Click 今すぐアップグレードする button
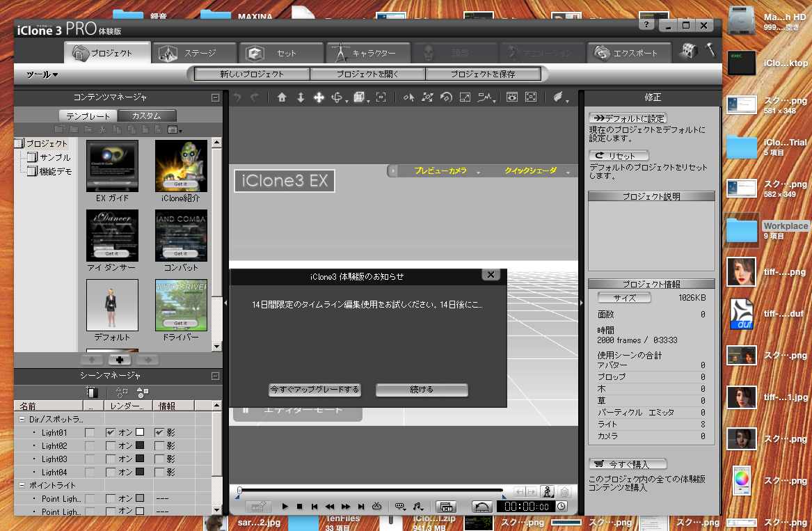812x531 pixels. click(315, 390)
